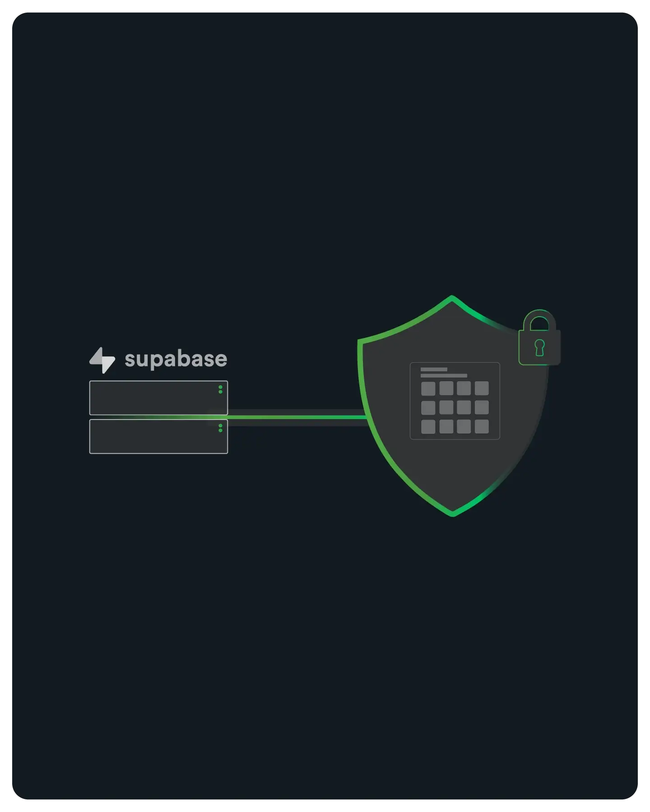Screen dimensions: 650x812
Task: Click the long header bar above grid
Action: (444, 376)
